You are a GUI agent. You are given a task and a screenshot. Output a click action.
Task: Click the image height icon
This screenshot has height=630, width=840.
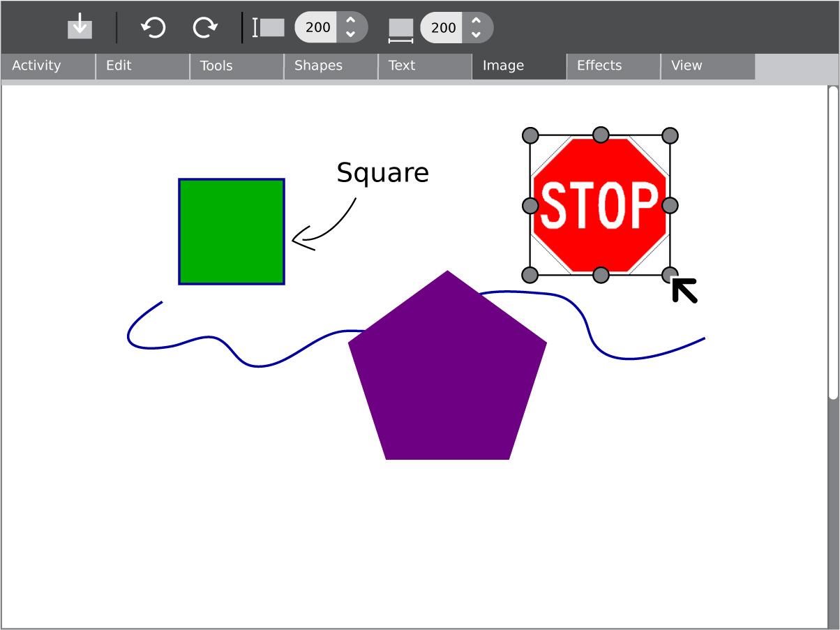point(269,27)
